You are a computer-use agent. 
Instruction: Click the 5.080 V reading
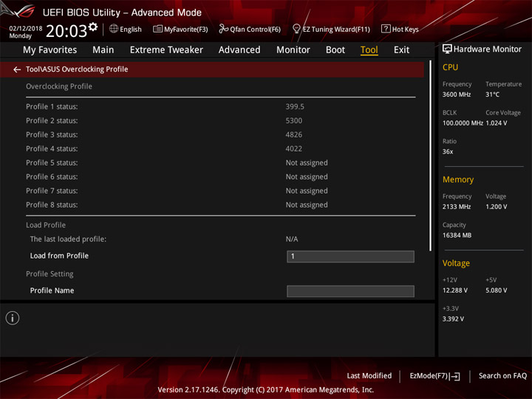pos(497,290)
